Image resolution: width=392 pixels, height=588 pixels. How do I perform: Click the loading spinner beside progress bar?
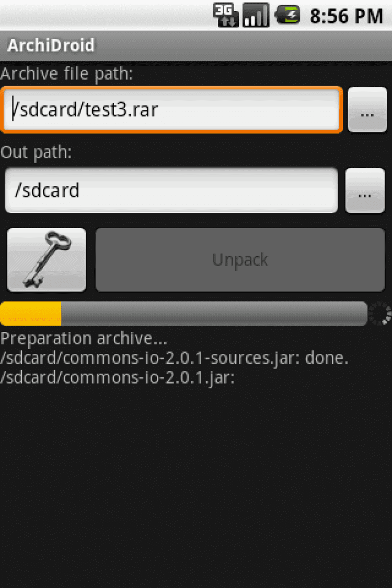tap(379, 313)
